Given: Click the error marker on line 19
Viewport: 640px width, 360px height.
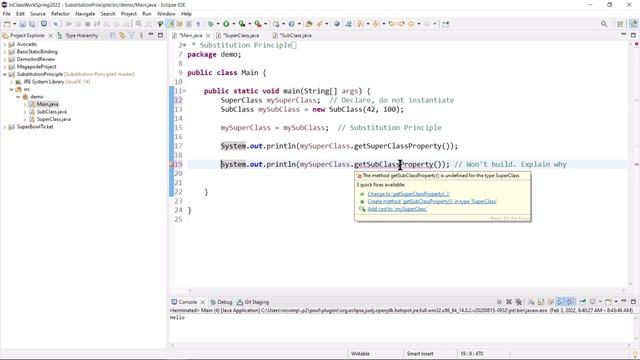Looking at the screenshot, I should pyautogui.click(x=172, y=164).
